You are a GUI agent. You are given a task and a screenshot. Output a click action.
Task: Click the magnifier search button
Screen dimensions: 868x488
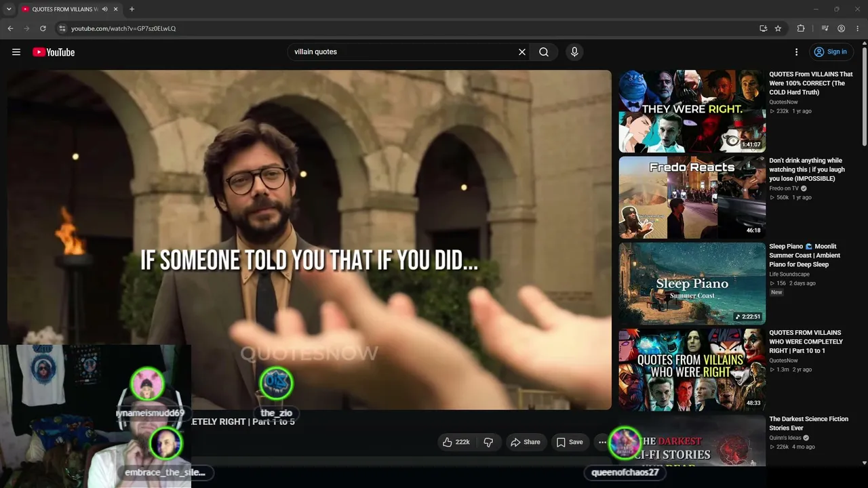(544, 52)
